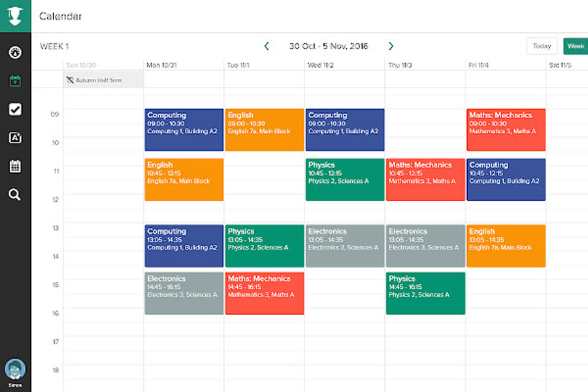Image resolution: width=588 pixels, height=392 pixels.
Task: Click the 30 Oct - 5 Nov date range
Action: click(329, 46)
